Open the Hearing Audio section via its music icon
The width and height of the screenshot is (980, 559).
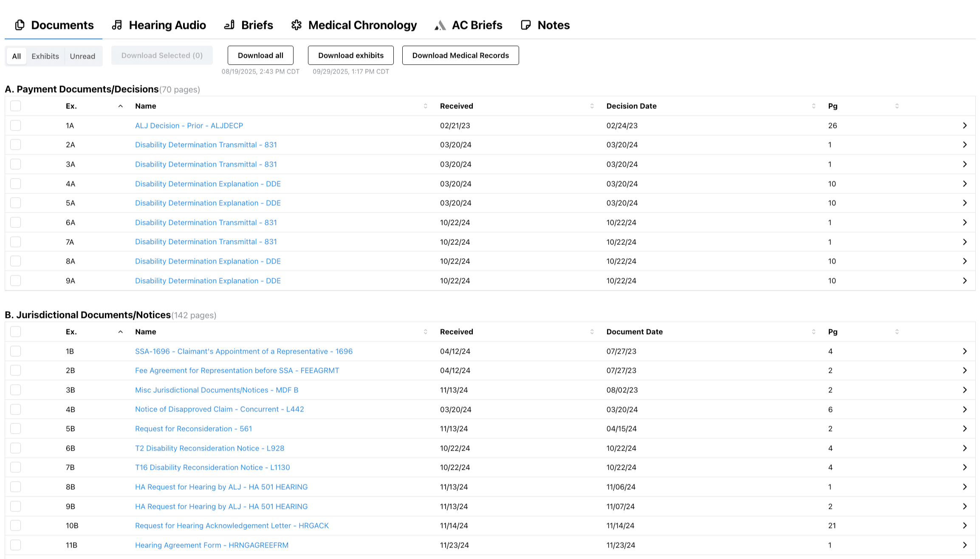tap(116, 25)
